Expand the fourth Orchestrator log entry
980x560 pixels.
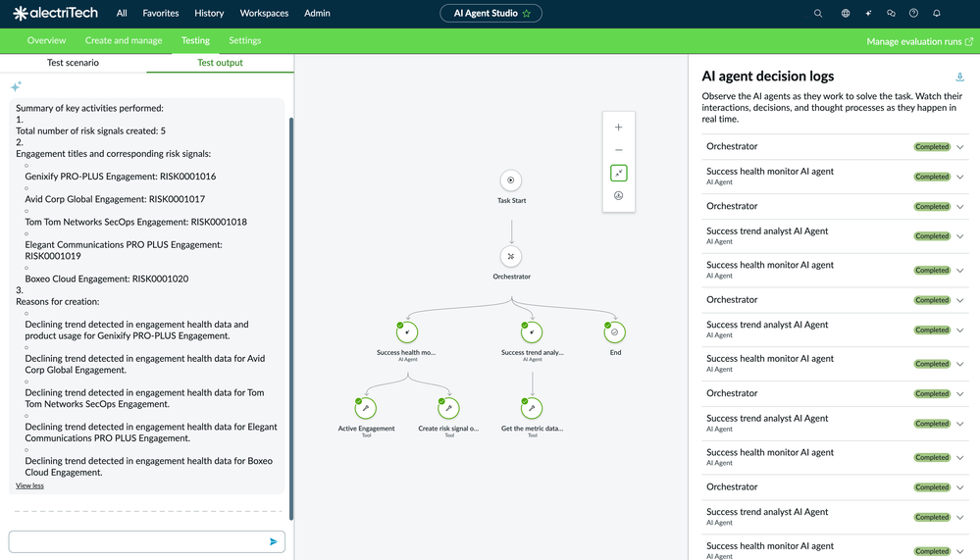click(x=960, y=394)
